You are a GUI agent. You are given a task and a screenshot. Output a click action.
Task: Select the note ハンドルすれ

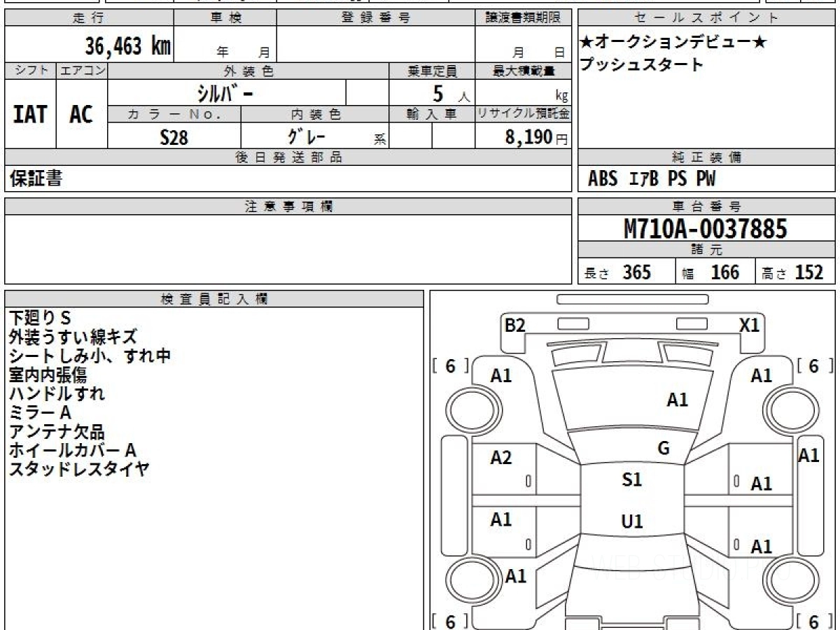pyautogui.click(x=57, y=394)
